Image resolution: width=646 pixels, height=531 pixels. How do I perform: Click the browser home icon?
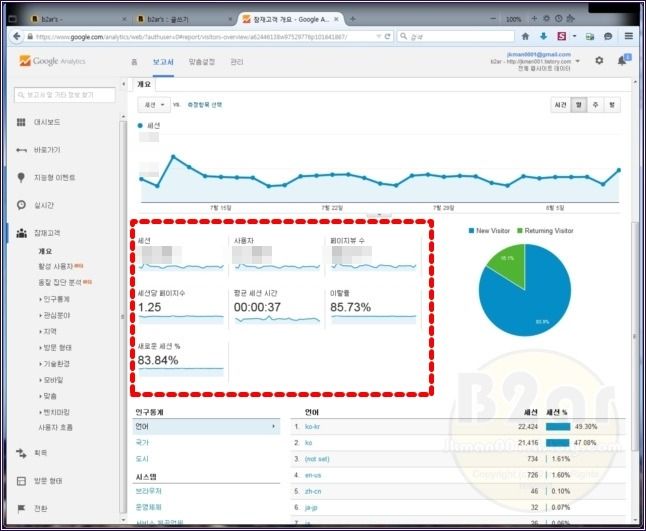pyautogui.click(x=525, y=36)
